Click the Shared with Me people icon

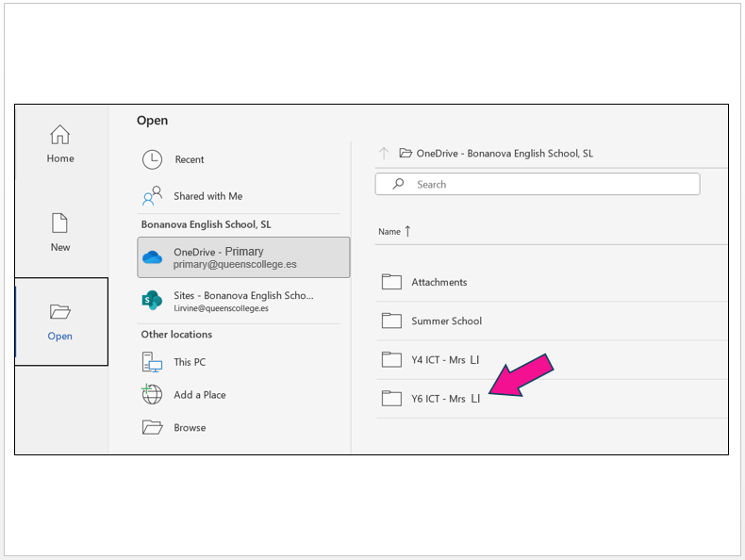point(152,196)
